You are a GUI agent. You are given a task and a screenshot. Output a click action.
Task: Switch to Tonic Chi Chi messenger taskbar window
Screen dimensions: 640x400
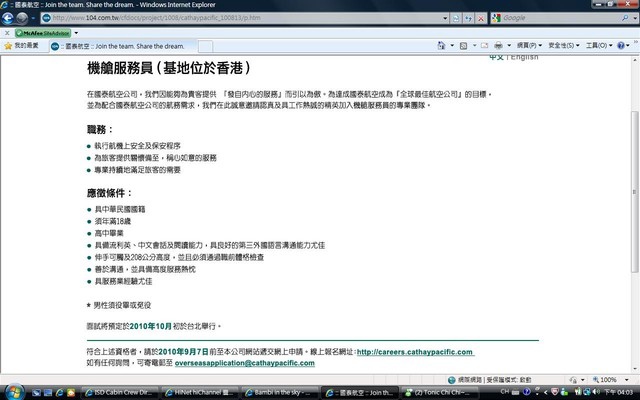click(x=440, y=392)
